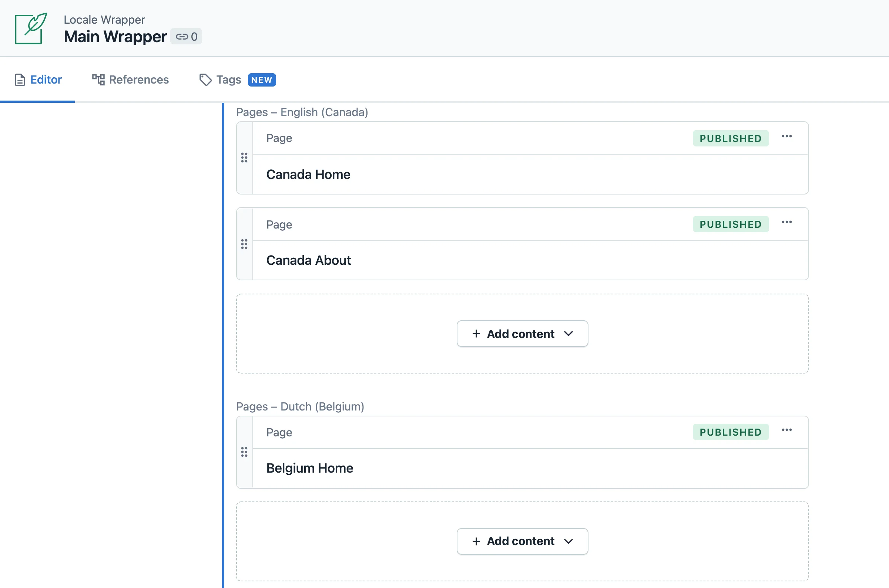Expand Add content dropdown under Dutch (Belgium)
Image resolution: width=889 pixels, height=588 pixels.
(x=521, y=541)
